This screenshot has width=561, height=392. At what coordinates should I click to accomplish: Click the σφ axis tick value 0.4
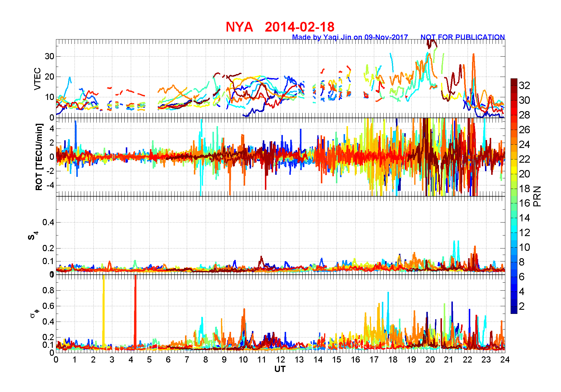pyautogui.click(x=48, y=322)
